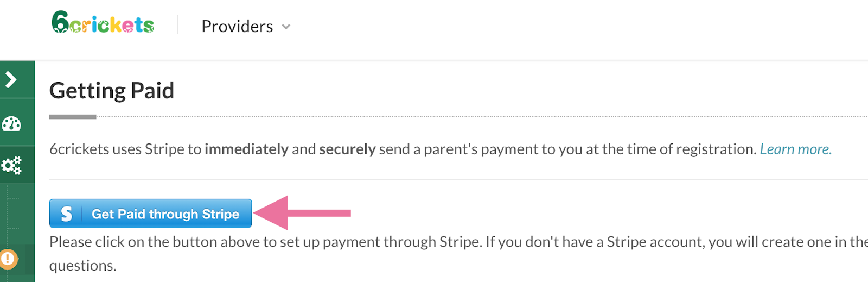The image size is (868, 282).
Task: Follow the "Learn more." link
Action: [x=795, y=149]
